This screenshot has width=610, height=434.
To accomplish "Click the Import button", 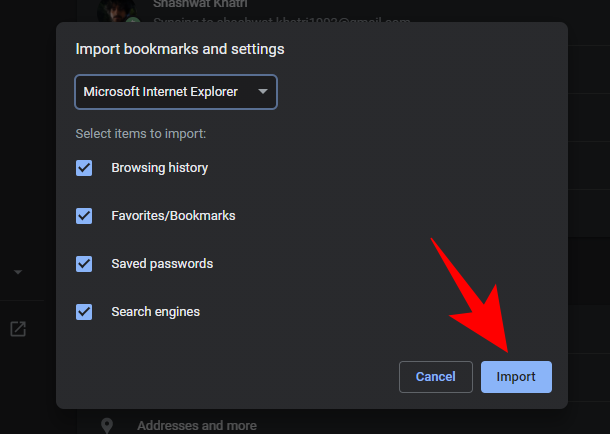I will pos(516,377).
